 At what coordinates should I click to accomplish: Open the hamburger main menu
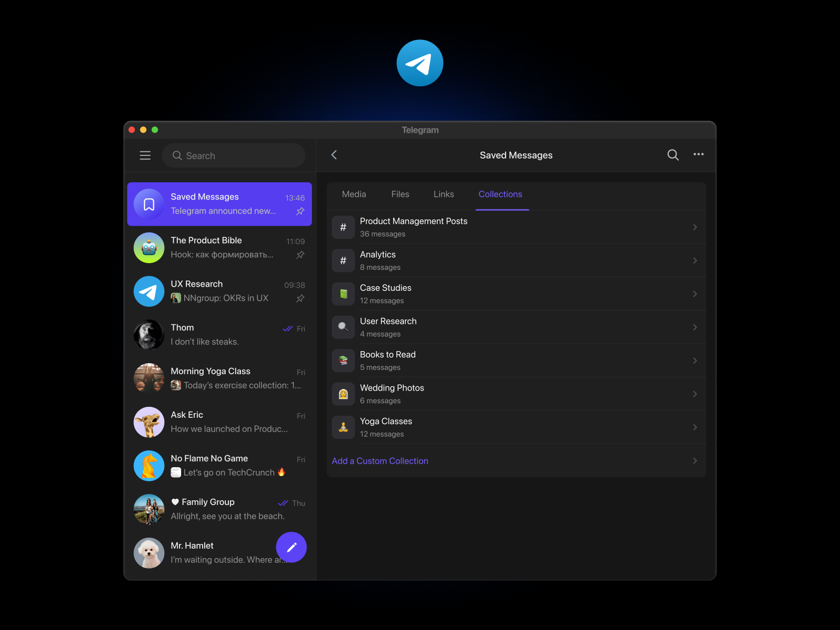(145, 155)
